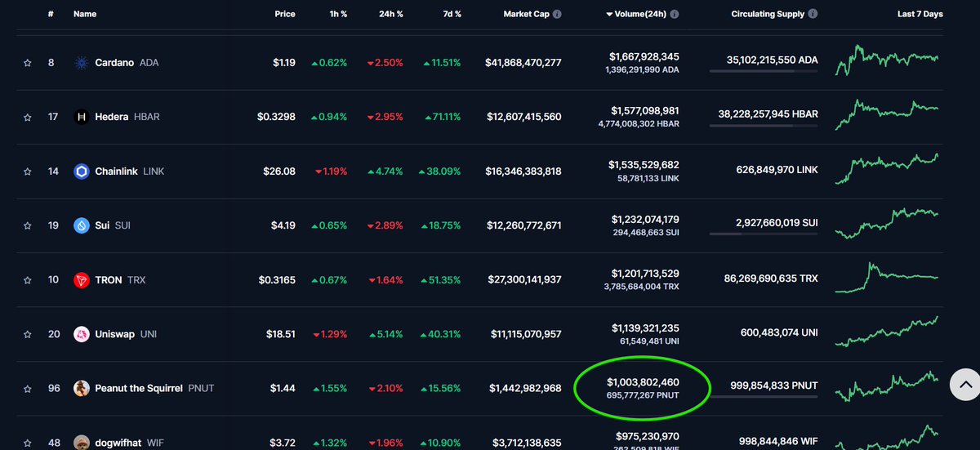Viewport: 980px width, 450px height.
Task: Star Peanut the Squirrel for watchlist
Action: (27, 388)
